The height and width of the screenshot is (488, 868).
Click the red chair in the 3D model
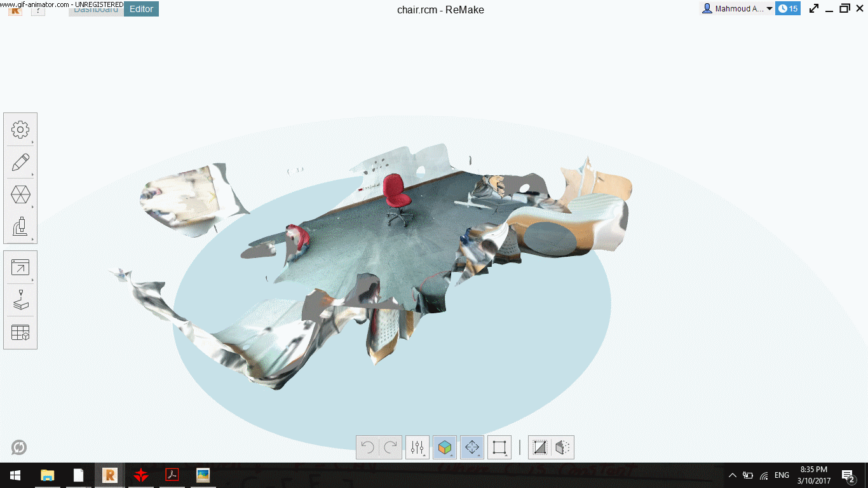(x=397, y=200)
